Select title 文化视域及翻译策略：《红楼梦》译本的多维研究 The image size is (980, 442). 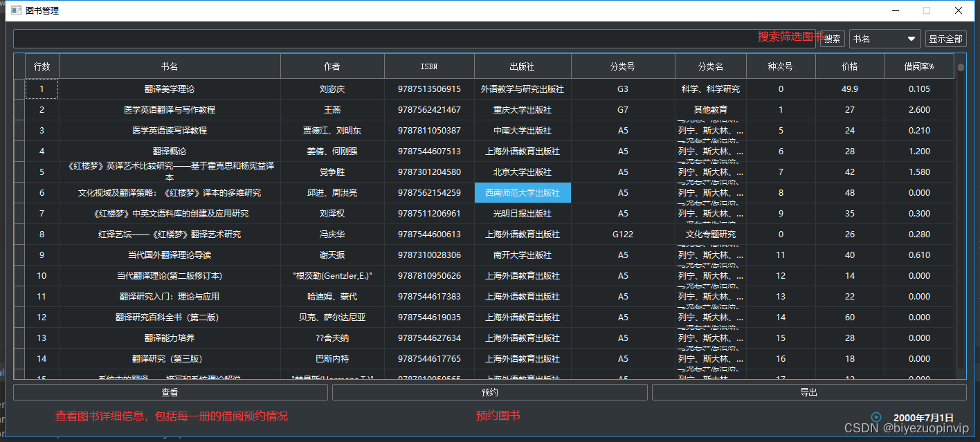pos(170,193)
